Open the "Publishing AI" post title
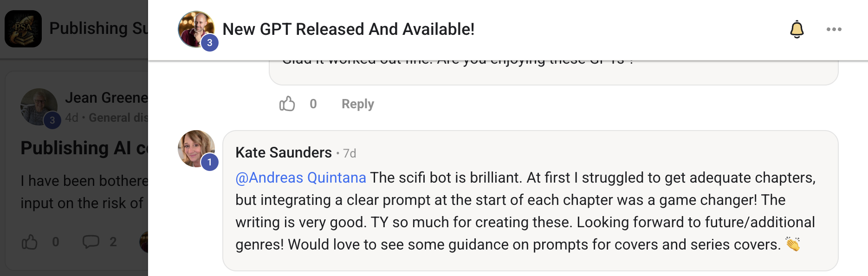The width and height of the screenshot is (868, 276). 84,148
